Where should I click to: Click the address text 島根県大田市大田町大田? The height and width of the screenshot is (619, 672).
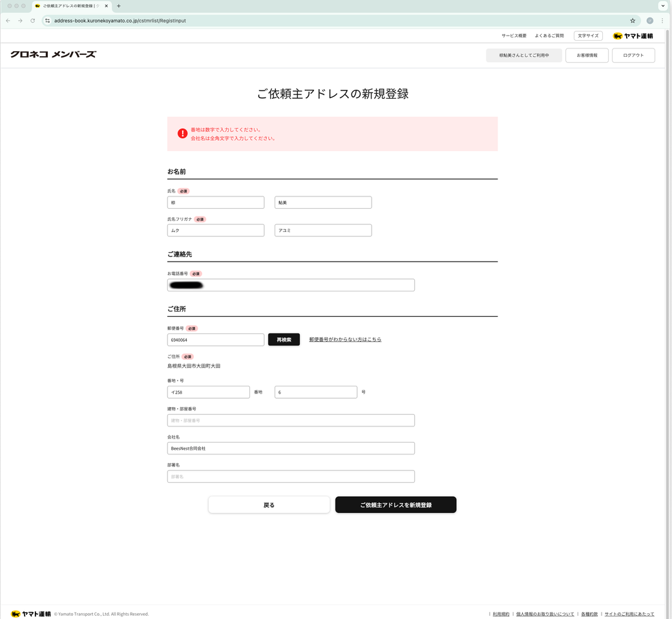[194, 366]
